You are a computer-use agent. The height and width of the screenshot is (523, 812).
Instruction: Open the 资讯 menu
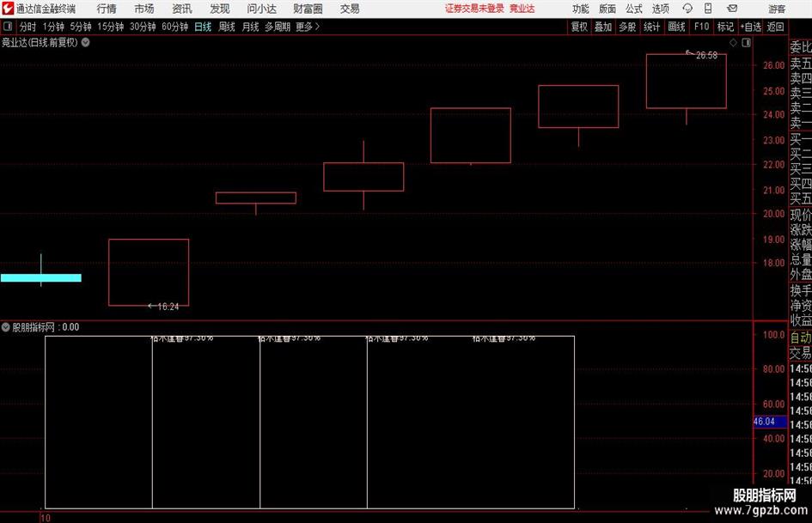point(182,9)
